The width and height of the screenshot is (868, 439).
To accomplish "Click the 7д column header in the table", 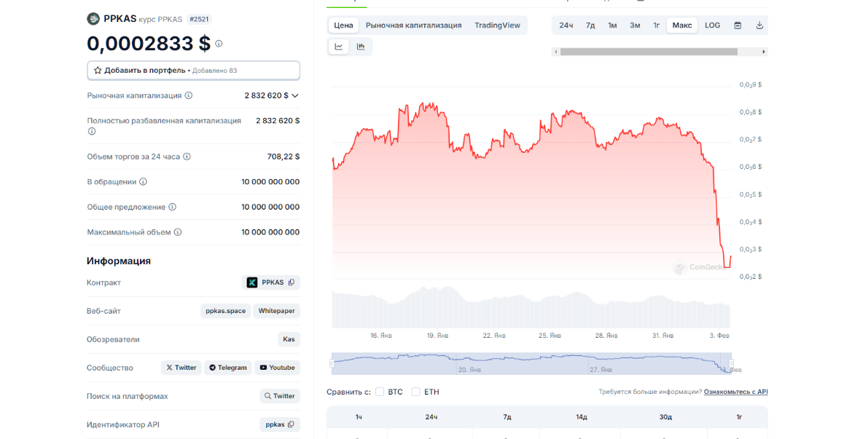I will coord(507,417).
